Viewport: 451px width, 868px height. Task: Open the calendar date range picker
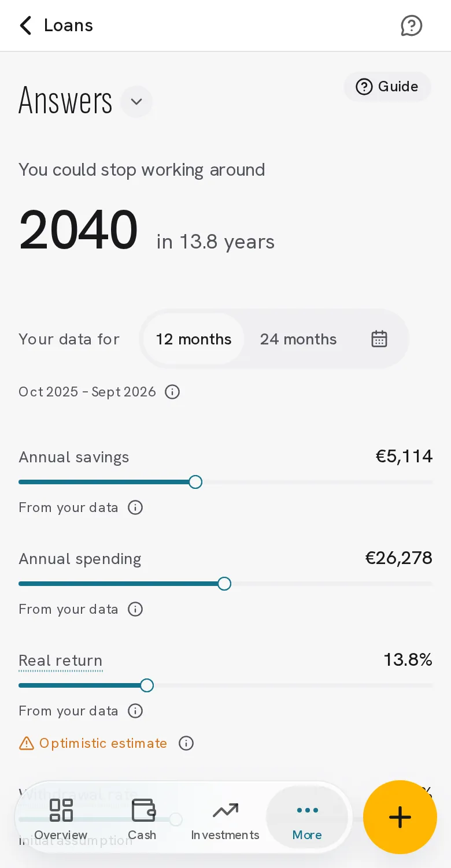pyautogui.click(x=379, y=339)
